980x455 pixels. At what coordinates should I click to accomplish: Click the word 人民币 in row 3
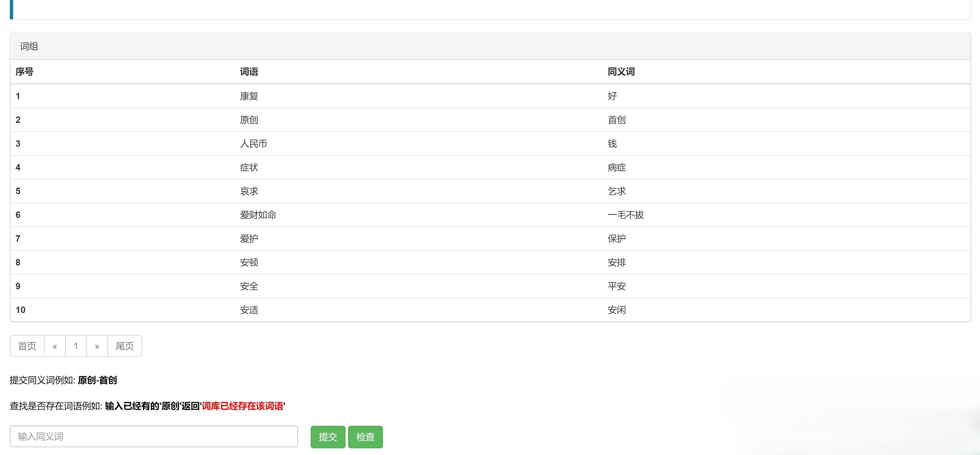[253, 144]
